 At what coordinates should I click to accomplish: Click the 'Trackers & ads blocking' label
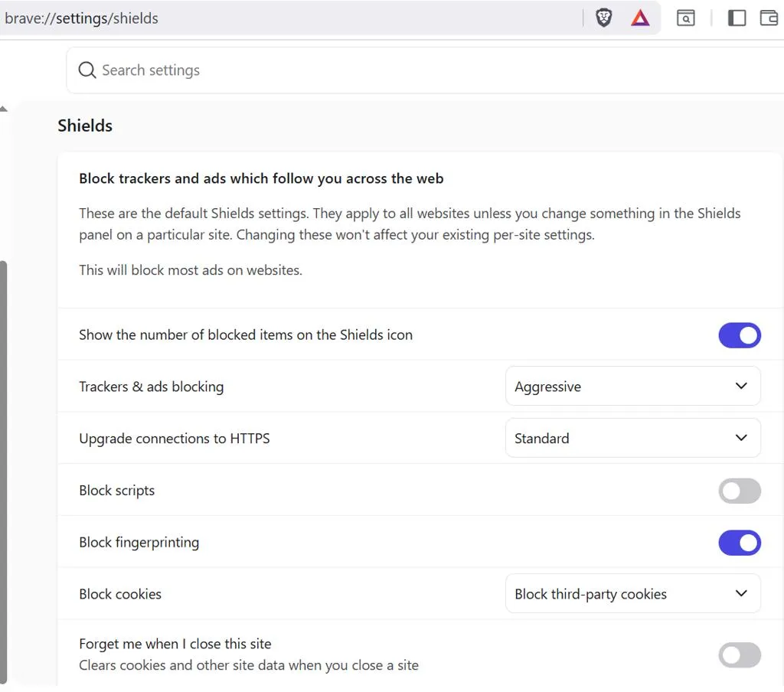click(152, 387)
